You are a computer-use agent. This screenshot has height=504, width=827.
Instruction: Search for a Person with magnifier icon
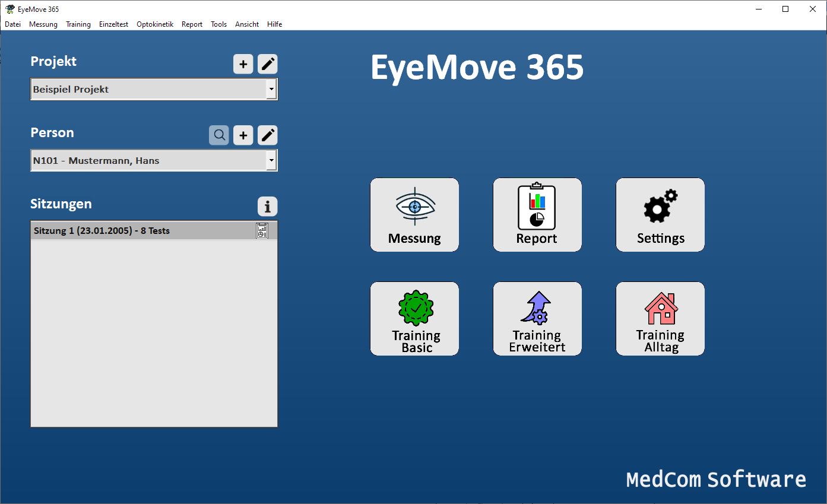pos(218,135)
